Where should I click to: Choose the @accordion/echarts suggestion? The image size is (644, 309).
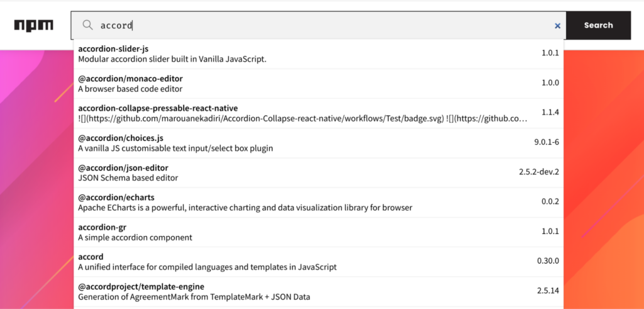[x=116, y=197]
